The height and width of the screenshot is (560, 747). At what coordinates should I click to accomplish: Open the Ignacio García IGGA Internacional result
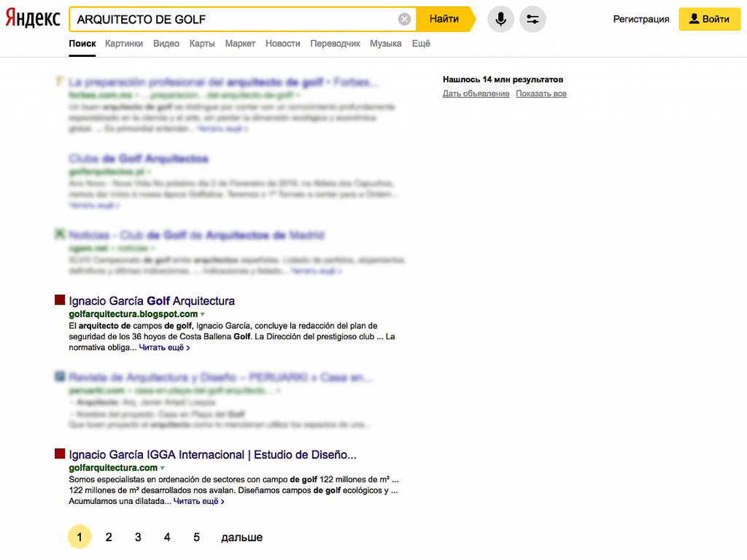[212, 455]
